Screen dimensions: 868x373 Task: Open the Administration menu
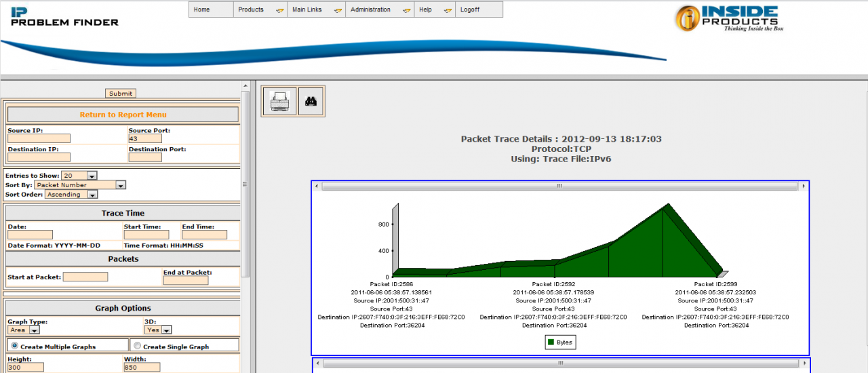pos(380,9)
